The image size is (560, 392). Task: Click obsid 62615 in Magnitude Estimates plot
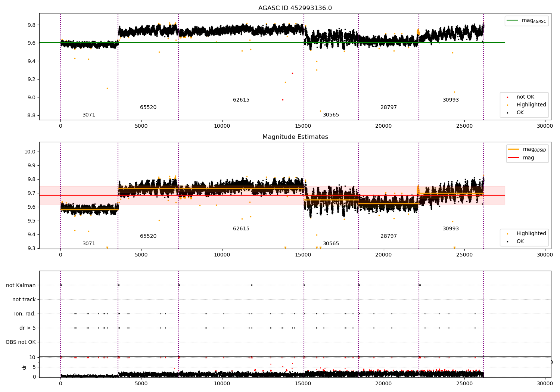241,229
